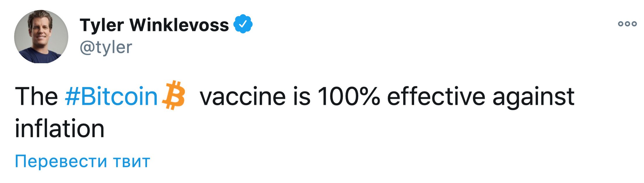Click the surname "Winklevoss" in the header
644x183 pixels.
coord(179,24)
